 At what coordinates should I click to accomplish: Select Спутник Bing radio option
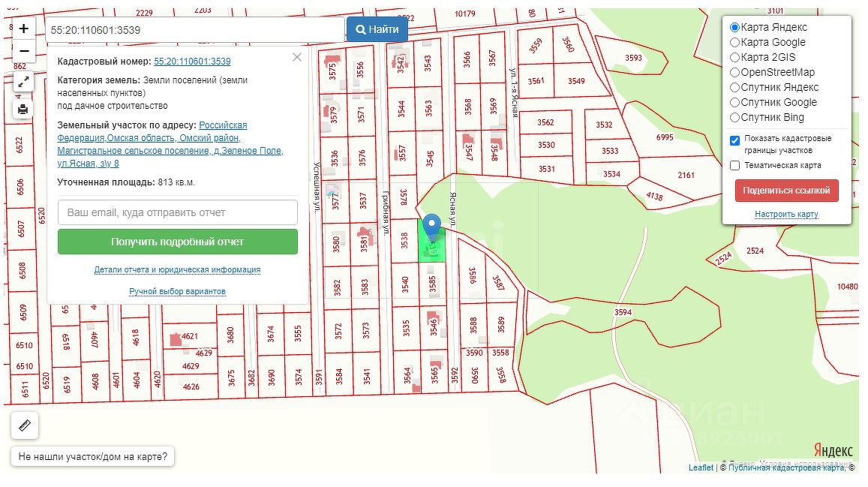[734, 117]
